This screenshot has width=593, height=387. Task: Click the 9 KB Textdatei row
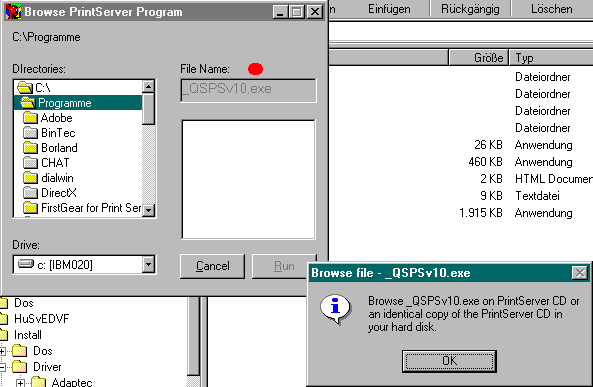click(461, 196)
